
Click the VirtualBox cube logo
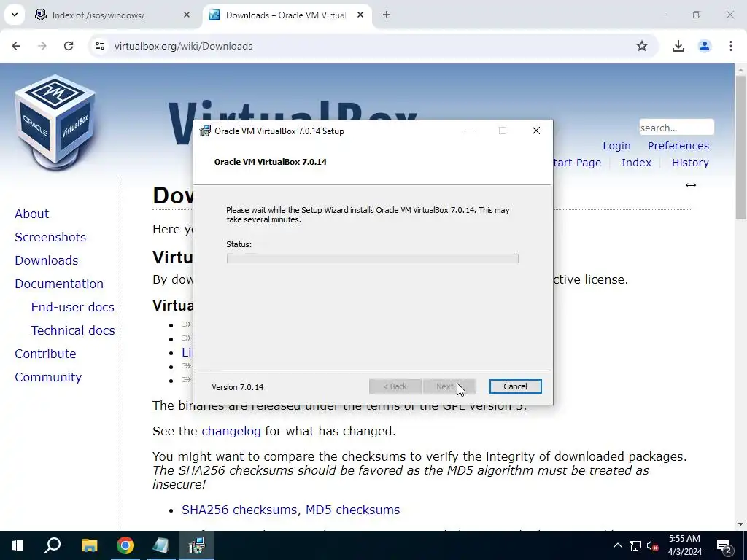pyautogui.click(x=55, y=122)
